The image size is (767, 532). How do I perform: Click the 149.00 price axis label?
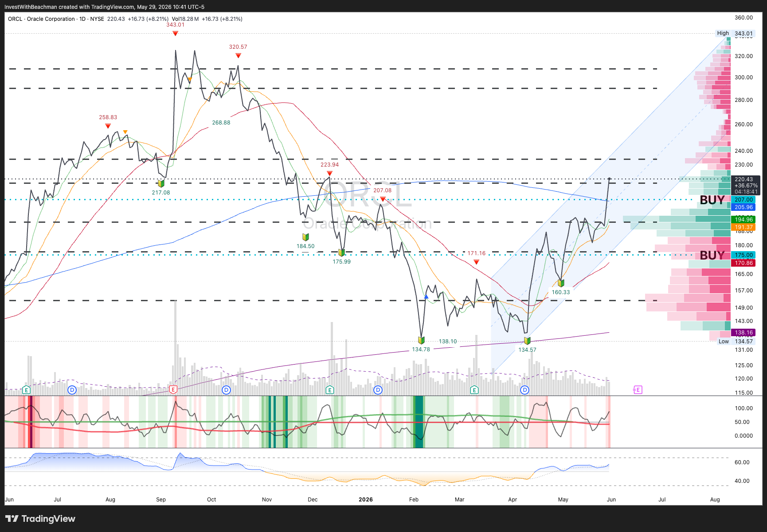[744, 308]
